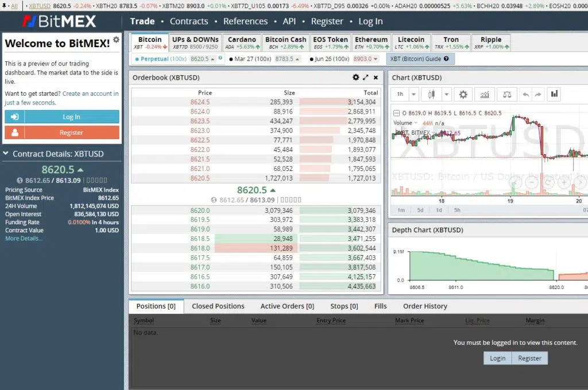Switch to the Tron tab
Screen dimensions: 588x390
(x=451, y=42)
